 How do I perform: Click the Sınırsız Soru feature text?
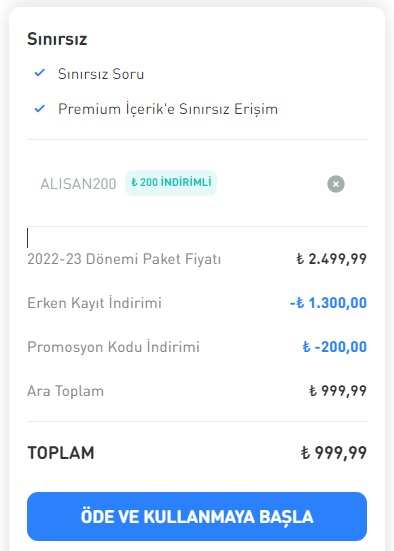point(101,74)
